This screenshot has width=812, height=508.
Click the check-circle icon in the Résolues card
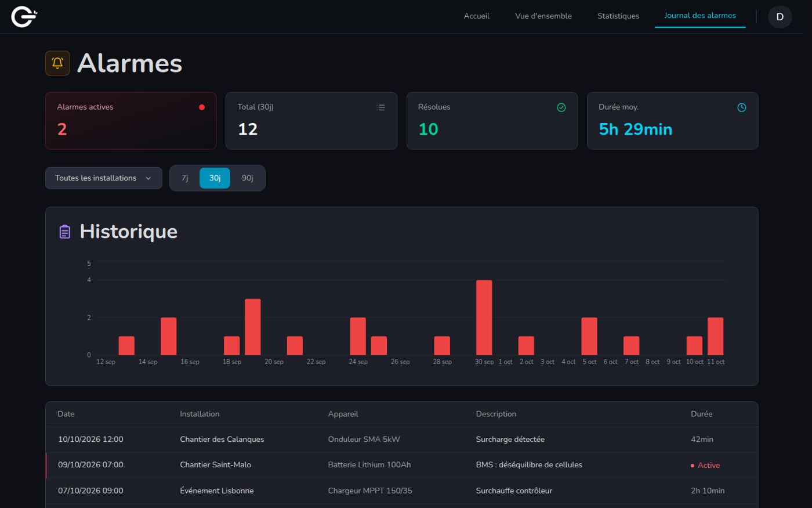coord(561,107)
